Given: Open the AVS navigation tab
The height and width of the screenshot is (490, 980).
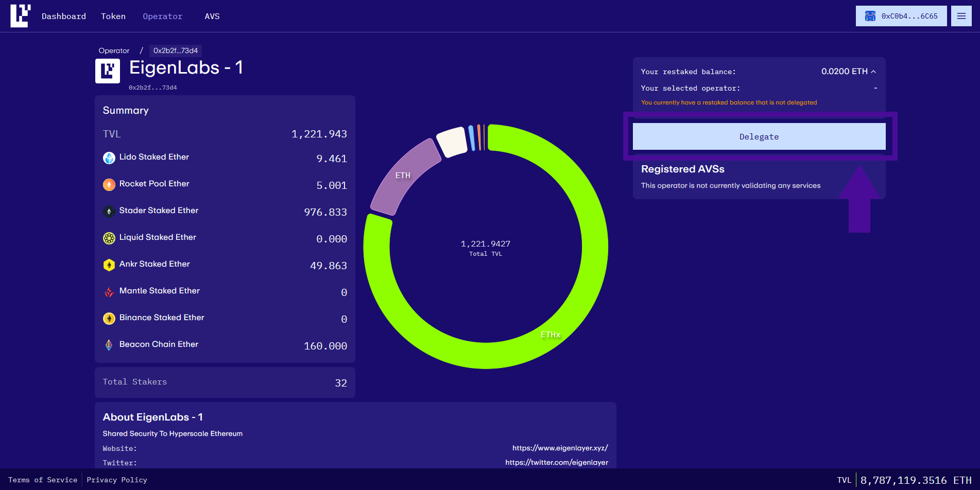Looking at the screenshot, I should click(x=212, y=16).
